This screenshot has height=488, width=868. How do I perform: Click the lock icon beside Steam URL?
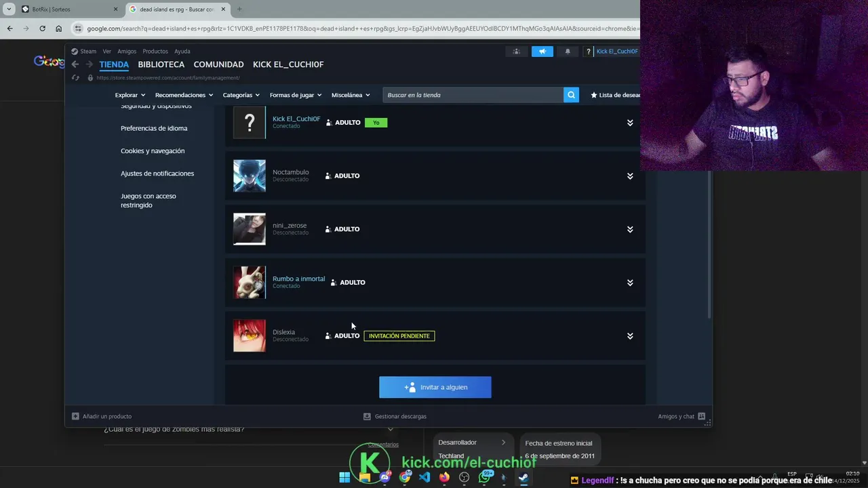tap(90, 78)
